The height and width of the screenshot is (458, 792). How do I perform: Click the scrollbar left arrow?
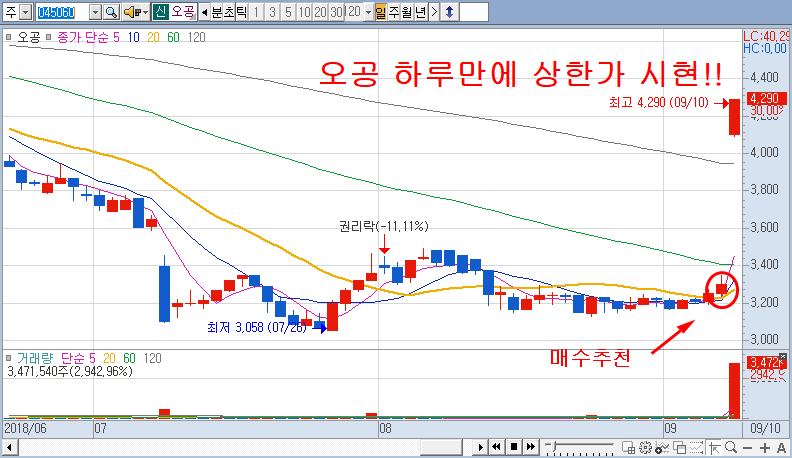9,447
